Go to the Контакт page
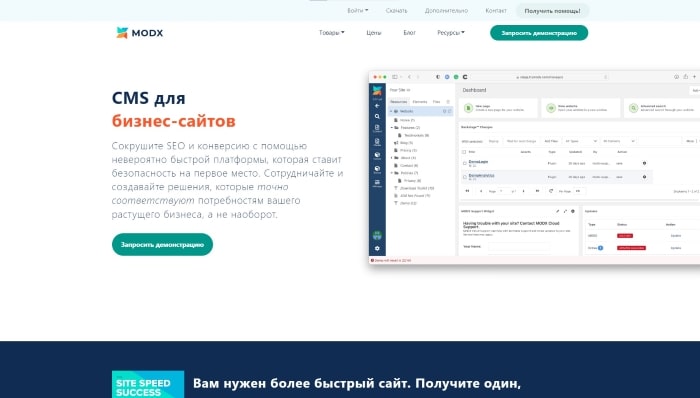Screen dimensions: 700x398 click(x=496, y=10)
